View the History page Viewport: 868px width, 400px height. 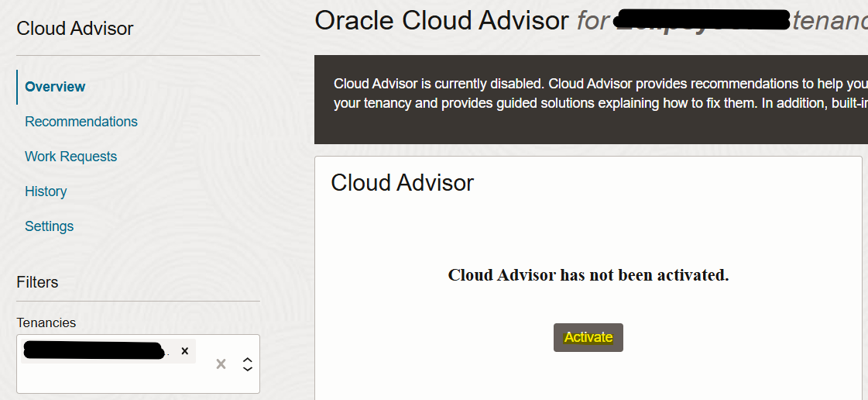(x=46, y=191)
